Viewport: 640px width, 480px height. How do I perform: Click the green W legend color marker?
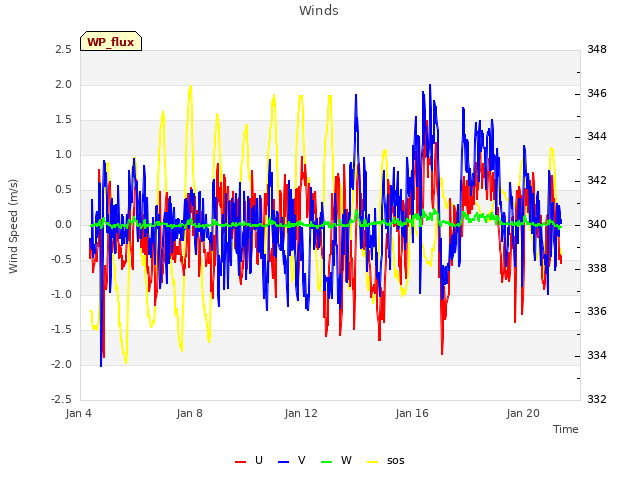tap(327, 462)
